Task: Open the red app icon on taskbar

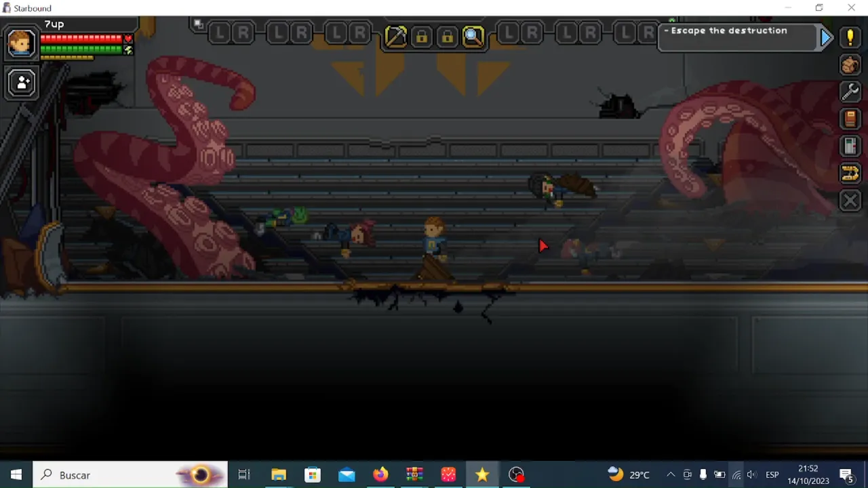Action: [448, 474]
